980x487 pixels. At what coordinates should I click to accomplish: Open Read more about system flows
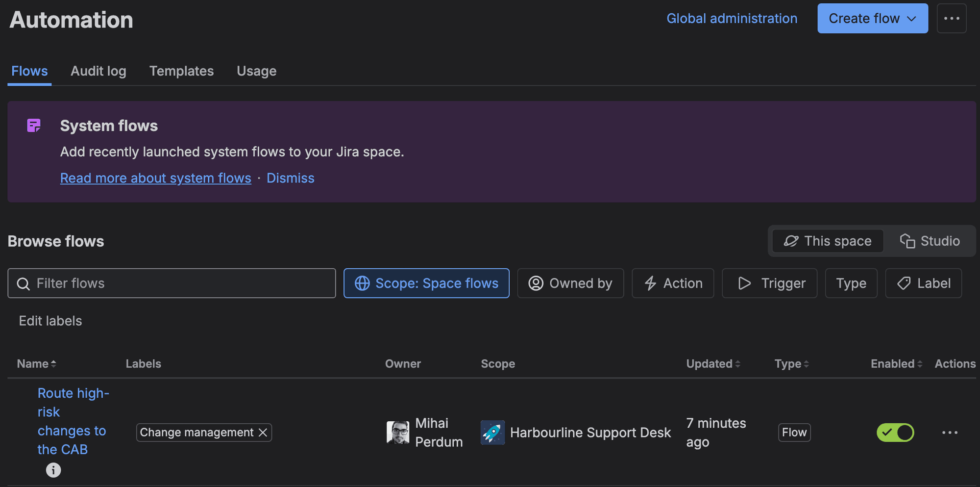click(x=156, y=178)
